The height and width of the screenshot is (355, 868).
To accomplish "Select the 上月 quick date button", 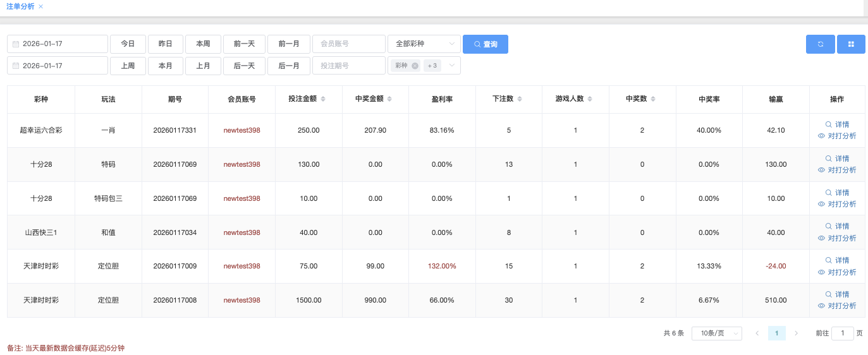I will click(203, 66).
